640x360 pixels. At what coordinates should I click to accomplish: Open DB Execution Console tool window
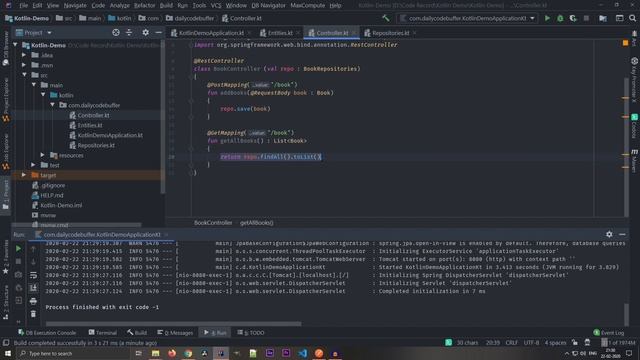[47, 333]
